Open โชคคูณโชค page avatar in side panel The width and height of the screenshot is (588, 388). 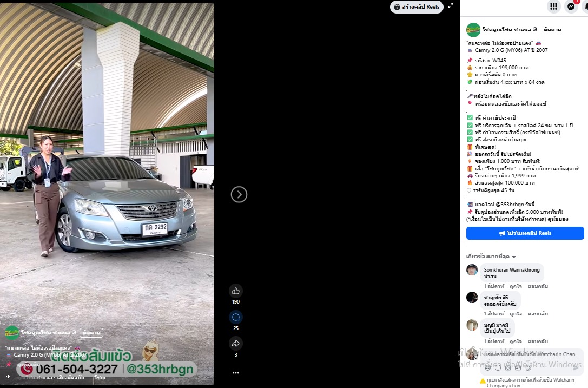click(x=473, y=30)
